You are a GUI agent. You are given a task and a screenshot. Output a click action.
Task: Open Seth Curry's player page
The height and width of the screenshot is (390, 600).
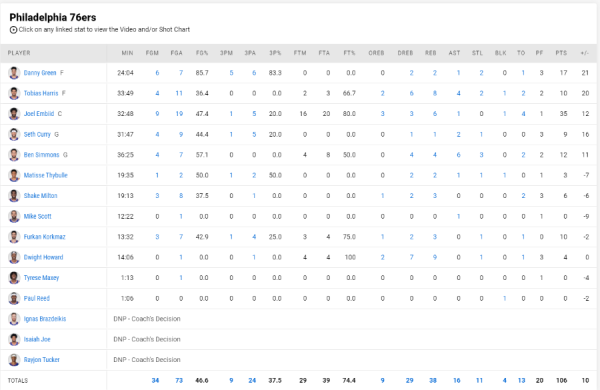pyautogui.click(x=37, y=134)
